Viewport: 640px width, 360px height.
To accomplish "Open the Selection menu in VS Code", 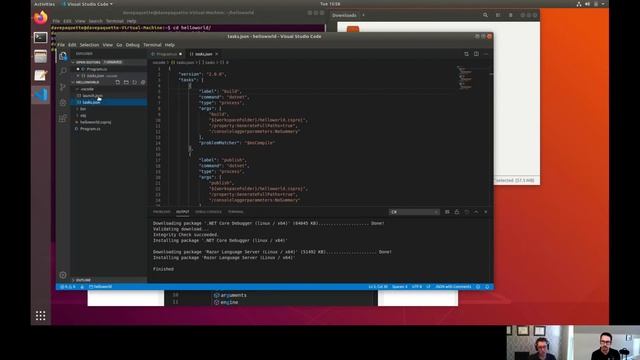I will coord(89,45).
